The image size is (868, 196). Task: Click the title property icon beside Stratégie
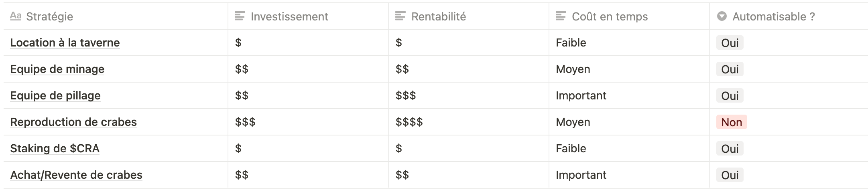click(16, 16)
